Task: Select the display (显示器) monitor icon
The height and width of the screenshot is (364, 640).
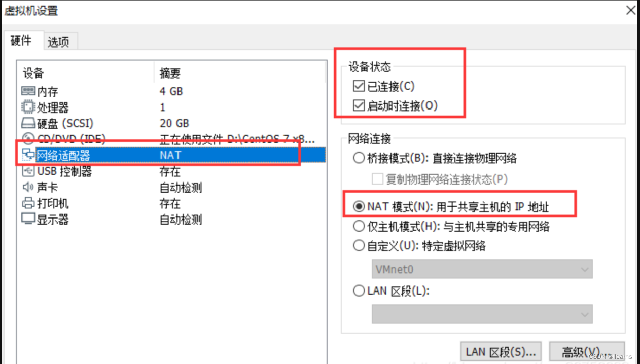Action: point(28,220)
